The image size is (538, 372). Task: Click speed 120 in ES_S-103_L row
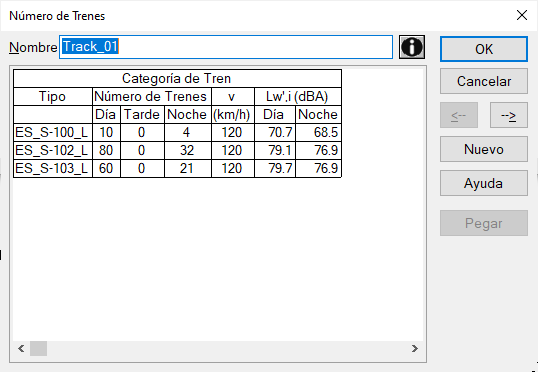233,168
